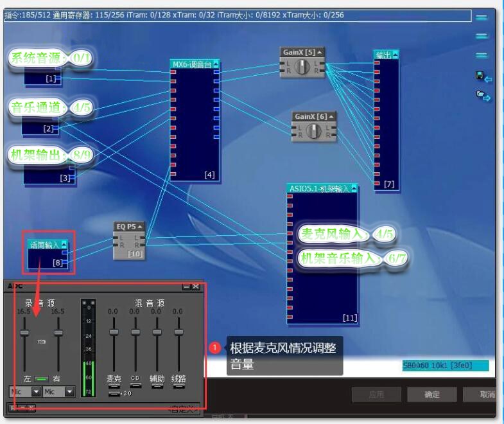Select the MX6 mixer module [4]

[195, 121]
